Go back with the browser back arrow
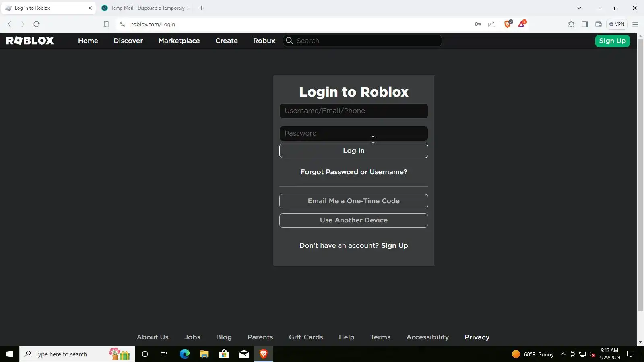 9,24
